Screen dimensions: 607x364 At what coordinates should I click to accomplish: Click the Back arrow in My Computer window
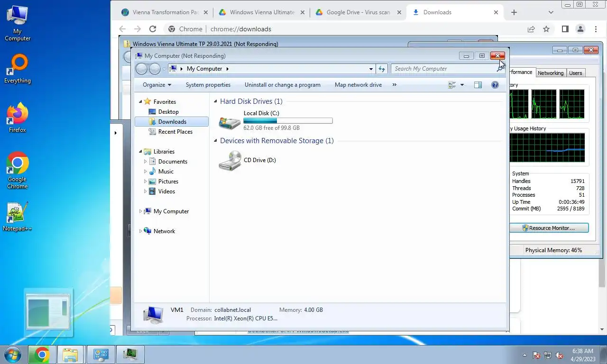pyautogui.click(x=141, y=69)
